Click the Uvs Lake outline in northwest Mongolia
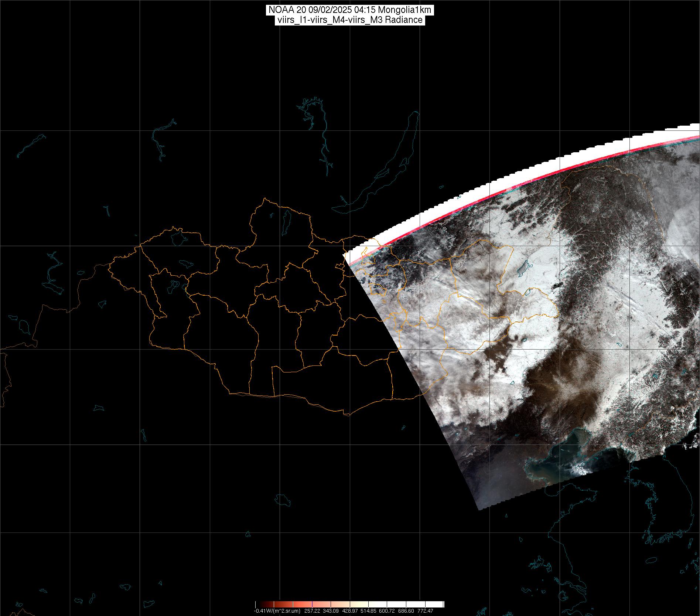Viewport: 700px width, 616px height. coord(178,238)
